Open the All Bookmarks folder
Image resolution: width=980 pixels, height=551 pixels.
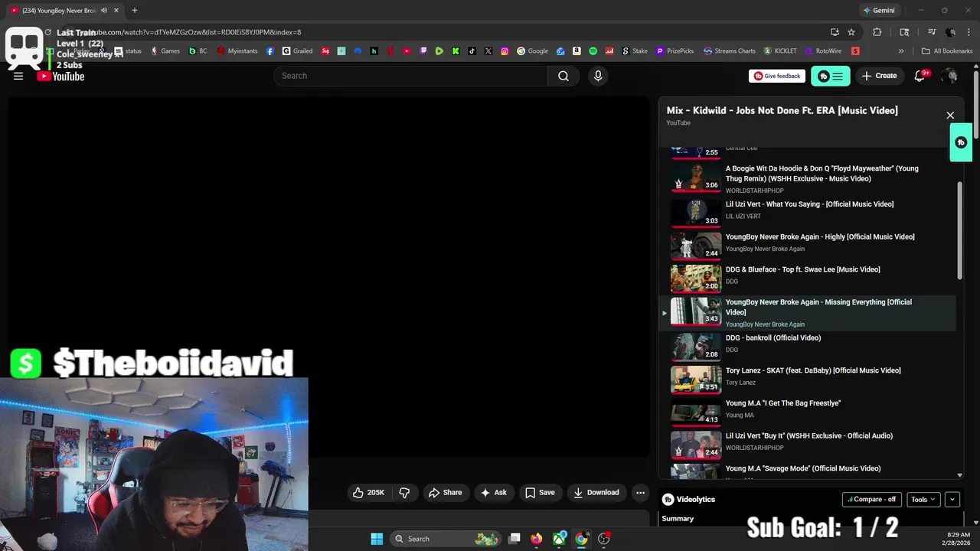click(x=946, y=51)
